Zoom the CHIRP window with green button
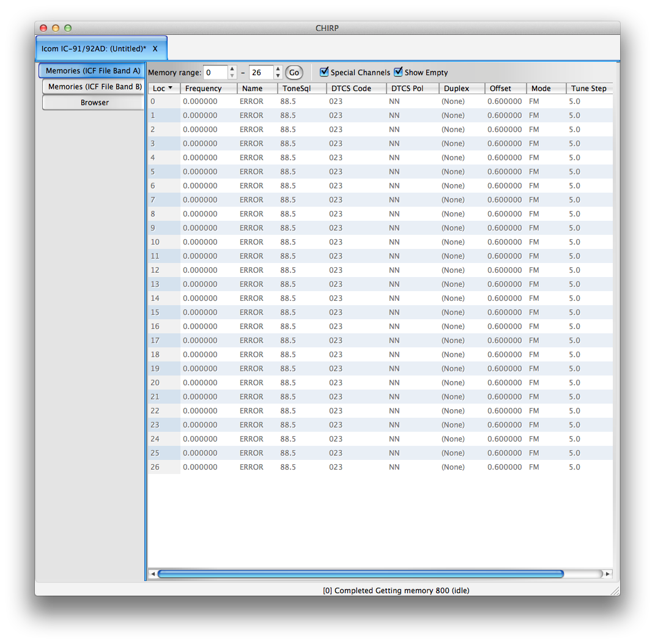This screenshot has height=644, width=655. [x=68, y=28]
